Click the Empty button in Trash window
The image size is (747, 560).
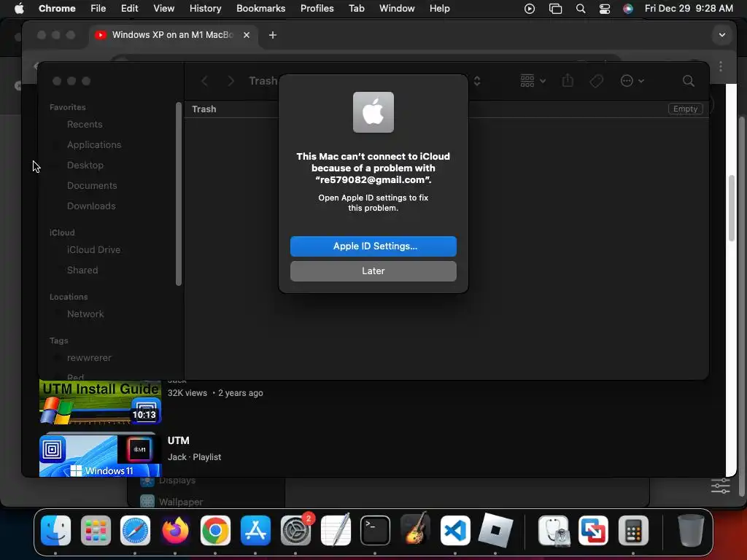685,109
